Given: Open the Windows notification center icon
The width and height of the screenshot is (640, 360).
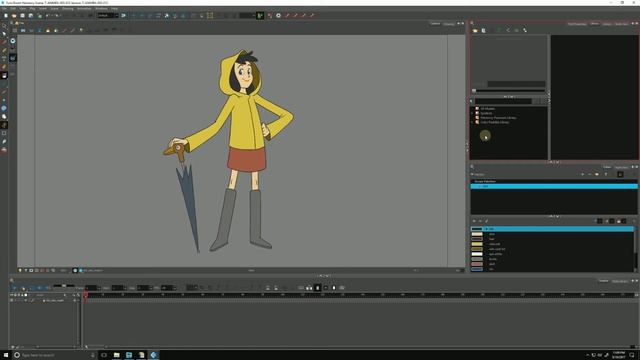Looking at the screenshot, I should tap(632, 355).
